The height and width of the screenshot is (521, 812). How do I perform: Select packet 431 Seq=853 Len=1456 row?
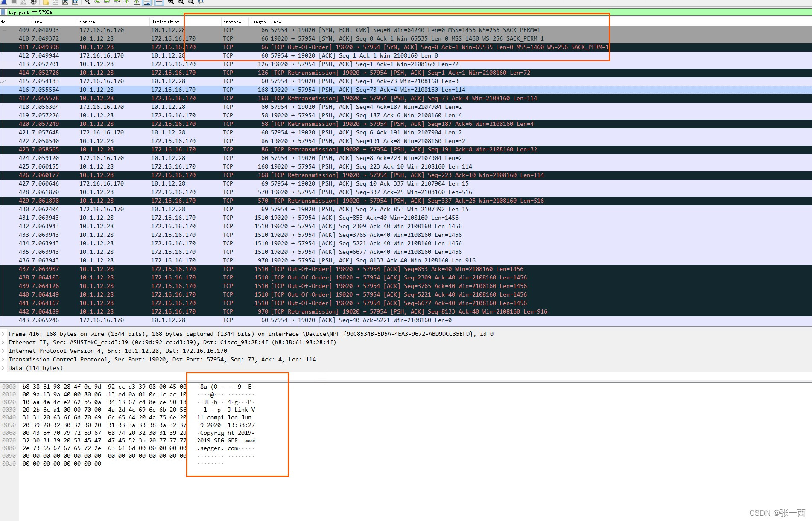coord(406,218)
